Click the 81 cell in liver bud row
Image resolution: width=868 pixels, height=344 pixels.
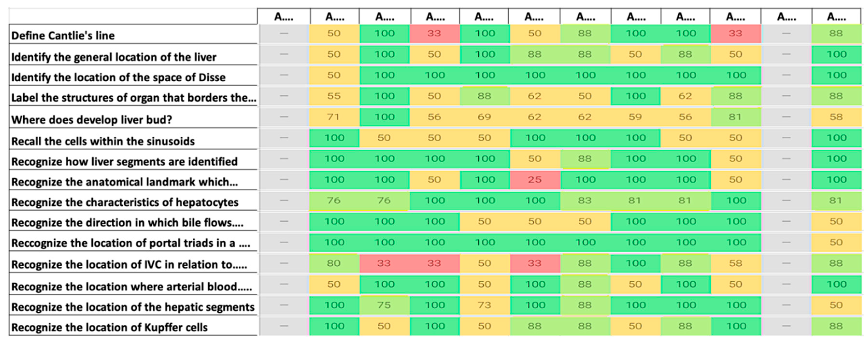coord(735,117)
